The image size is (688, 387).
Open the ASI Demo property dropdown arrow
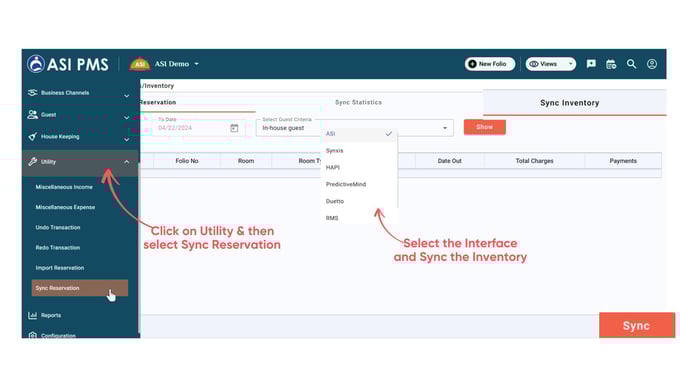point(197,64)
